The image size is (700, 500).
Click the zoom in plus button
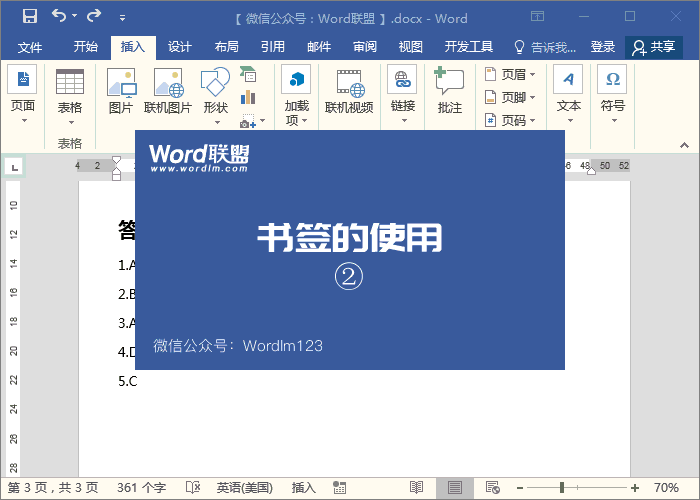pyautogui.click(x=635, y=488)
